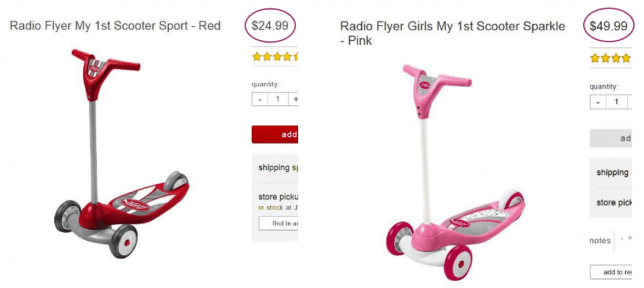This screenshot has height=288, width=644.
Task: Click the find in store button
Action: tap(278, 224)
